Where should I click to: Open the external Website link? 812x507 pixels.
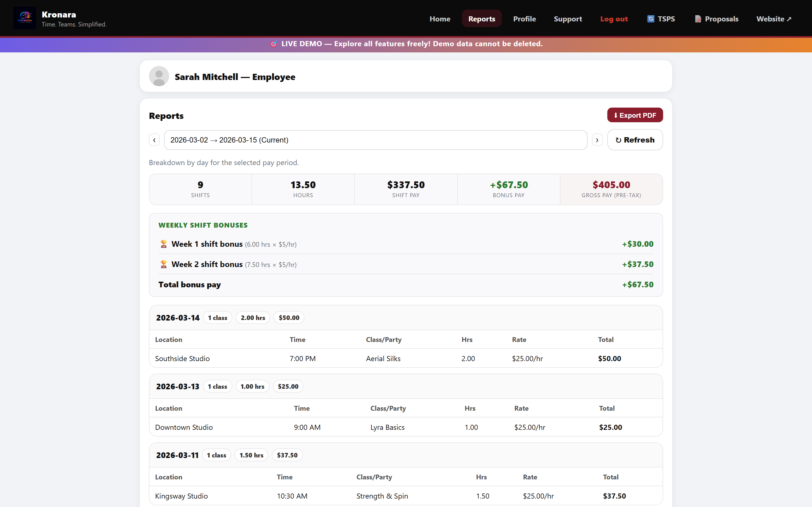point(774,19)
